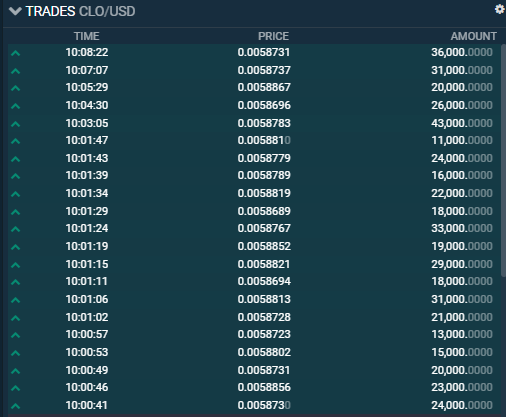Image resolution: width=506 pixels, height=417 pixels.
Task: Click the PRICE column header
Action: coord(273,36)
